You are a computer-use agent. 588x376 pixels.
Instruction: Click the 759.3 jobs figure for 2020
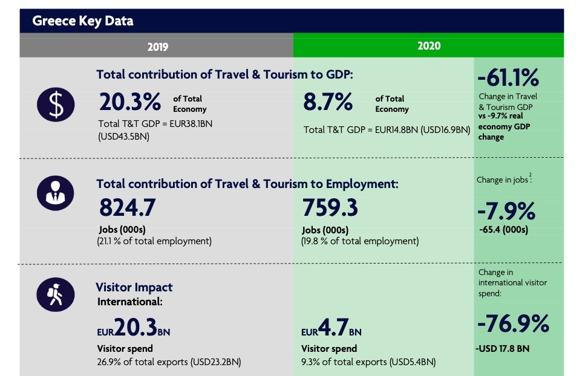coord(330,209)
